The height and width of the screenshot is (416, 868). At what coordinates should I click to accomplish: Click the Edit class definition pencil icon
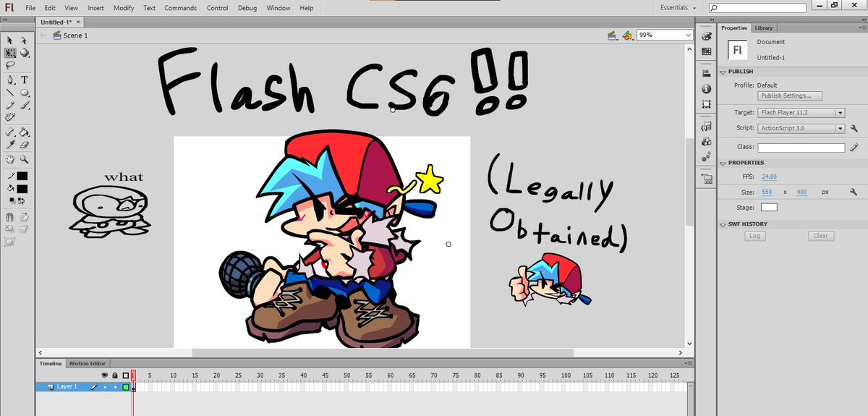(x=854, y=147)
